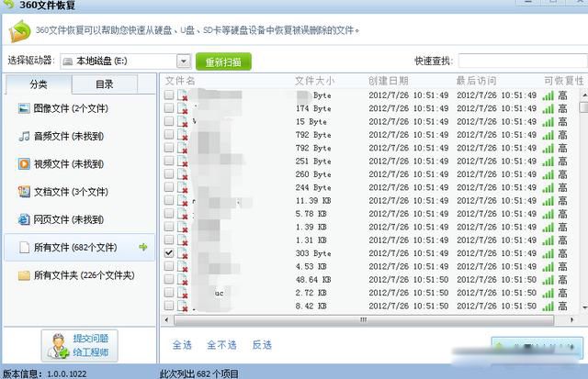
Task: Click the horizontal scrollbar thumb
Action: 364,320
